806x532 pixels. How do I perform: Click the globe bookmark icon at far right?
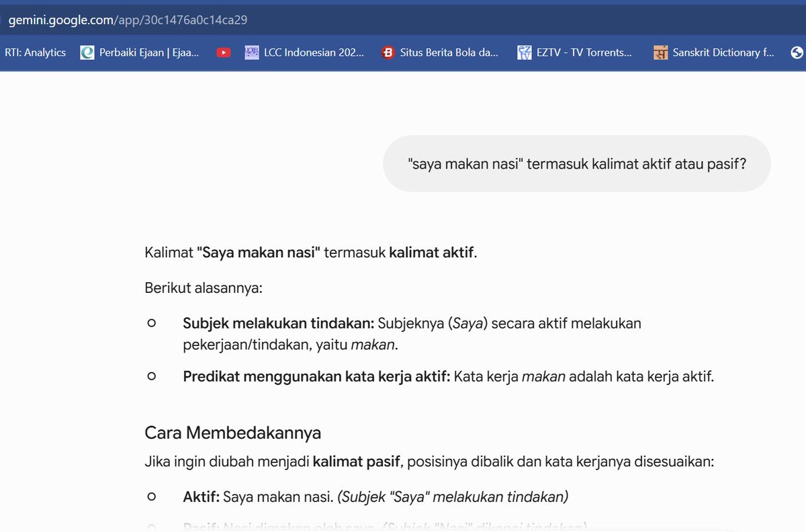(797, 52)
